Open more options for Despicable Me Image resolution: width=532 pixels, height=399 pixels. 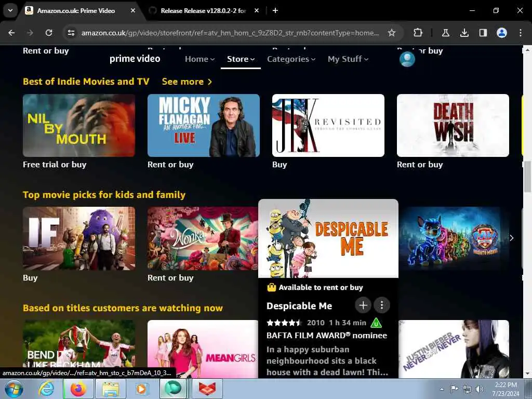click(x=382, y=305)
